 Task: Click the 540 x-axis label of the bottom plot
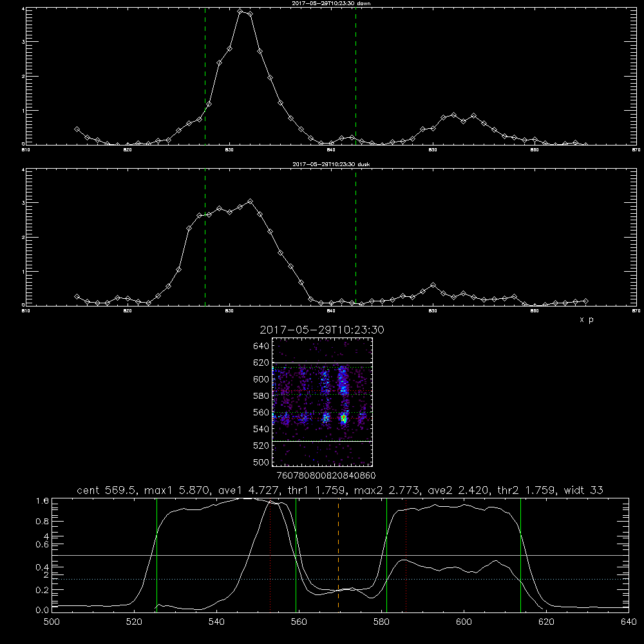click(216, 622)
